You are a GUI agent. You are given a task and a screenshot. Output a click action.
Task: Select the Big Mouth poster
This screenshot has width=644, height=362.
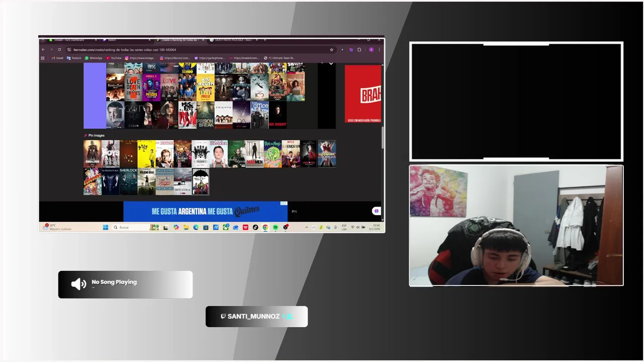[205, 87]
